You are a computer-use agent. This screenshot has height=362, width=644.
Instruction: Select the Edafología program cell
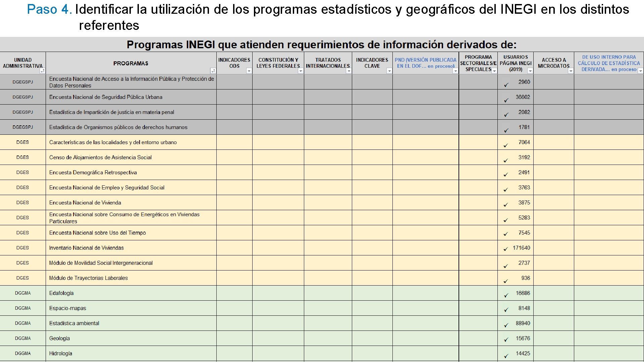pyautogui.click(x=131, y=293)
